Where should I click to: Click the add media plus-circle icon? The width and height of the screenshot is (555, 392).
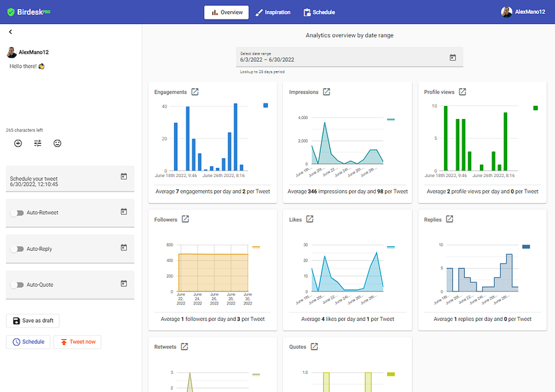(x=18, y=143)
